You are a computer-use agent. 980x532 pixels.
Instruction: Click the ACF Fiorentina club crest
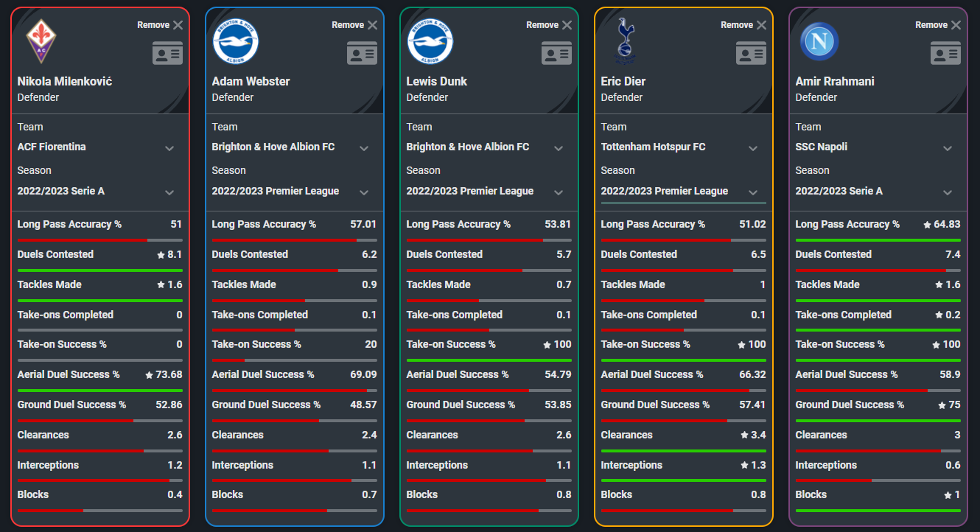pyautogui.click(x=41, y=41)
